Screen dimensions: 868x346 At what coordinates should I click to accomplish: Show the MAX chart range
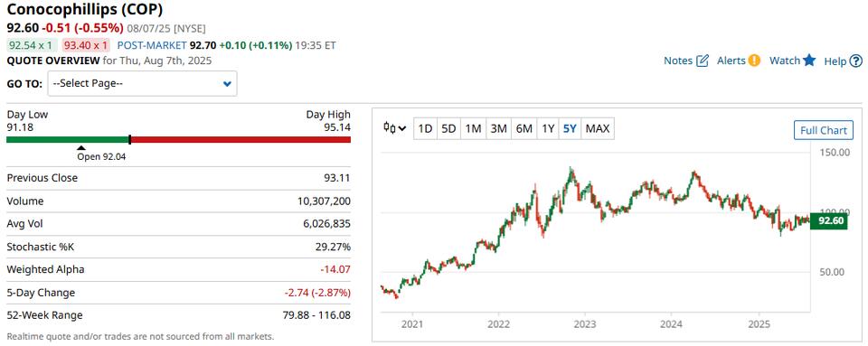[598, 129]
